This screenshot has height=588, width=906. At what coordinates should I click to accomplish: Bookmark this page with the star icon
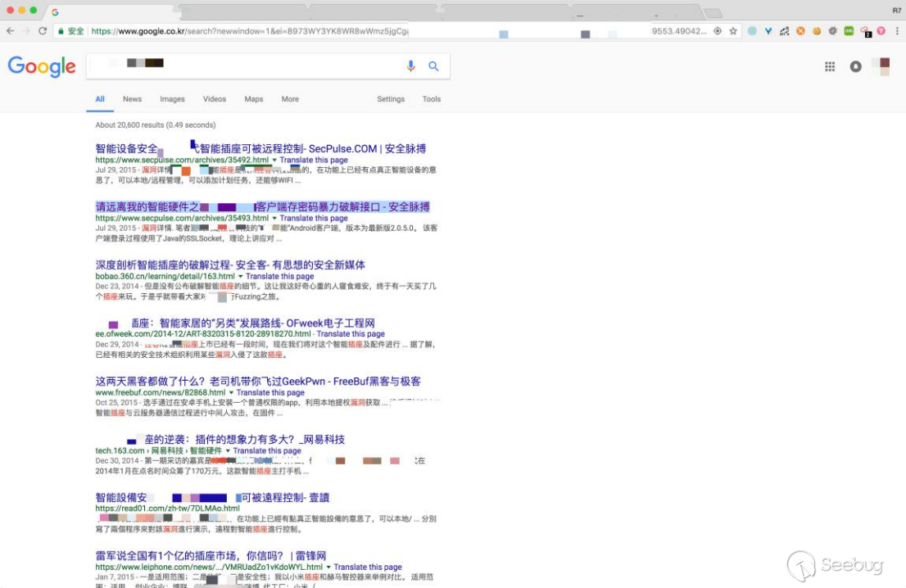point(733,31)
